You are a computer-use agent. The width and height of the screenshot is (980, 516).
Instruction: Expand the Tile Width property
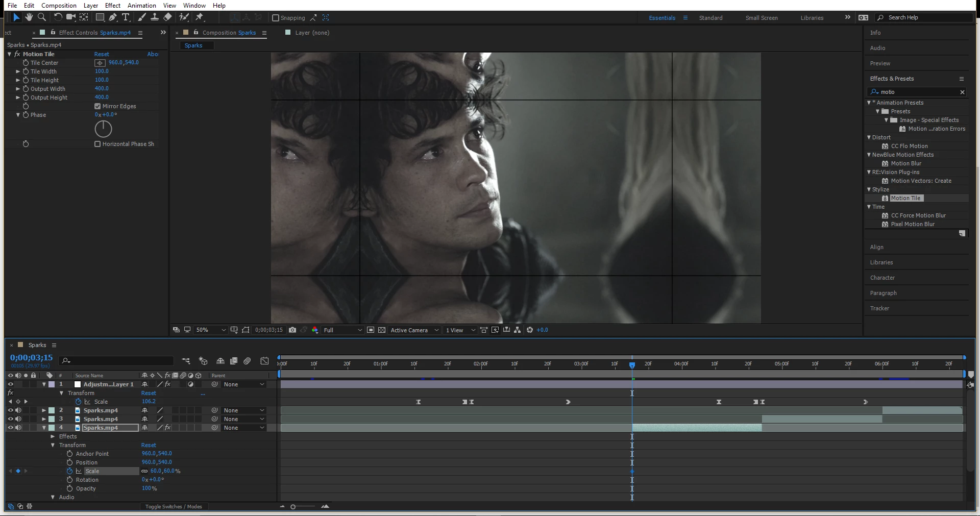point(18,71)
